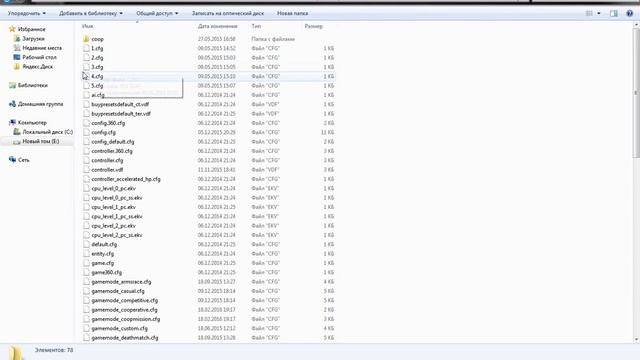
Task: Select the config.cfg file icon
Action: click(86, 132)
